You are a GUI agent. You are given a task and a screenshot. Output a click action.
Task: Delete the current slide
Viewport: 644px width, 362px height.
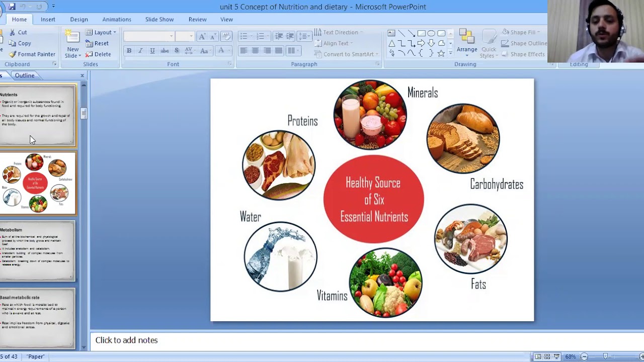pyautogui.click(x=98, y=54)
